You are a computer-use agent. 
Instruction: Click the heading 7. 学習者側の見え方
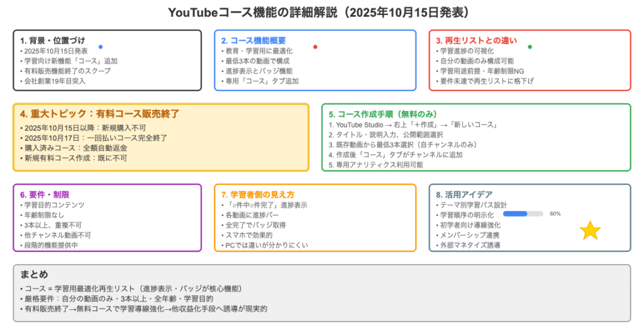258,194
